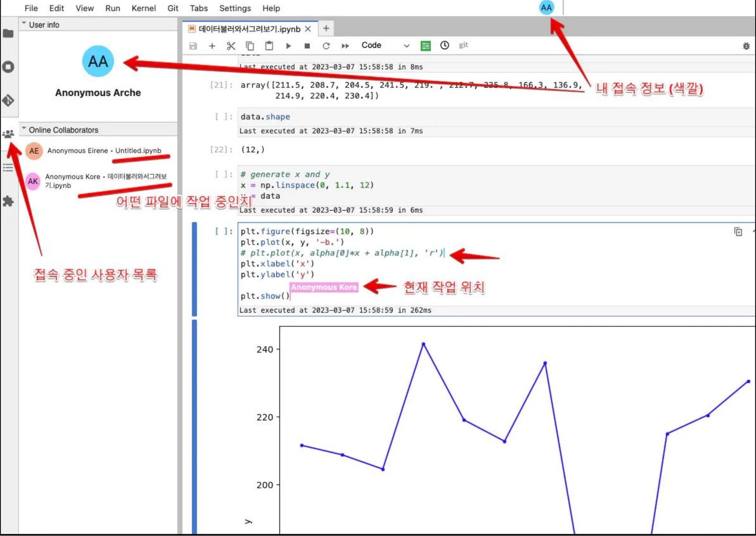Open the cell type Code dropdown
756x536 pixels.
tap(385, 45)
